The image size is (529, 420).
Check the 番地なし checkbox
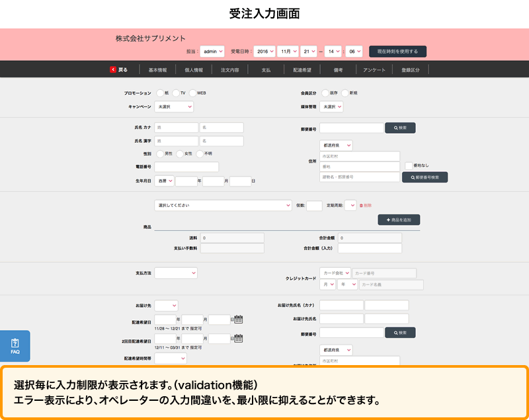pyautogui.click(x=409, y=165)
